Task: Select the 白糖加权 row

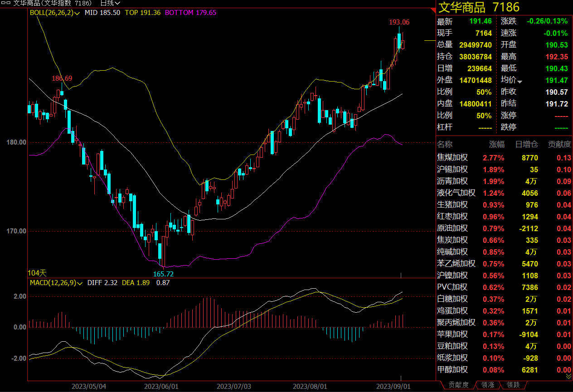Action: pos(504,299)
